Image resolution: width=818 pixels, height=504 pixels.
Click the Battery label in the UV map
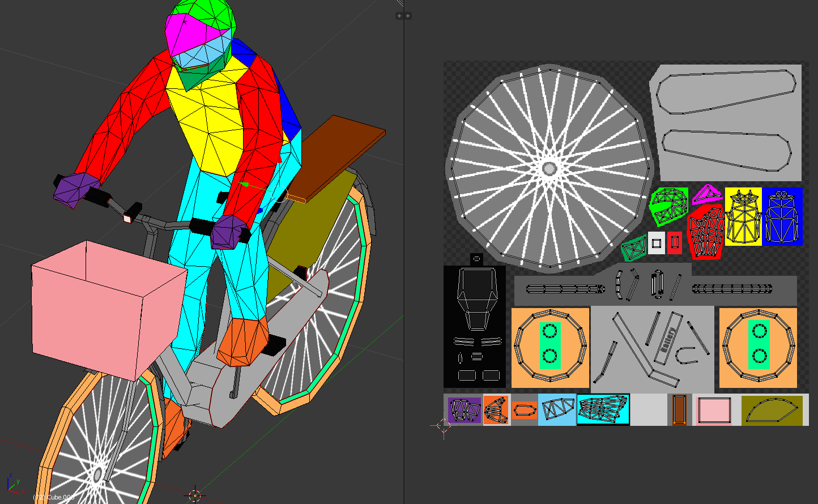[668, 340]
